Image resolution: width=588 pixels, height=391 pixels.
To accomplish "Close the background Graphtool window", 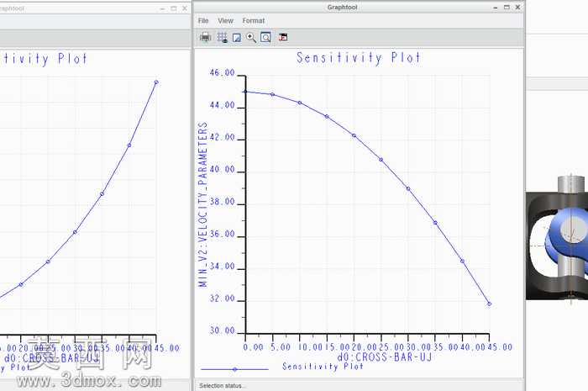I will (185, 8).
